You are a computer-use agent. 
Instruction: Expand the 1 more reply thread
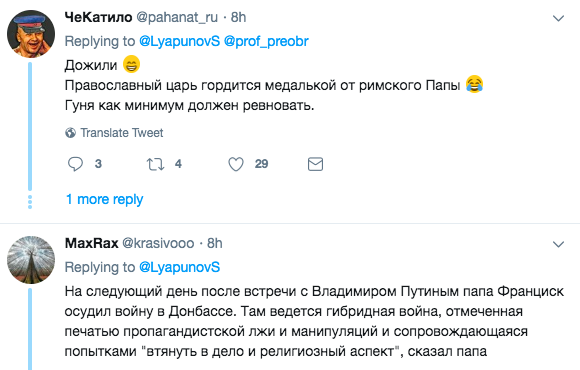tap(104, 199)
